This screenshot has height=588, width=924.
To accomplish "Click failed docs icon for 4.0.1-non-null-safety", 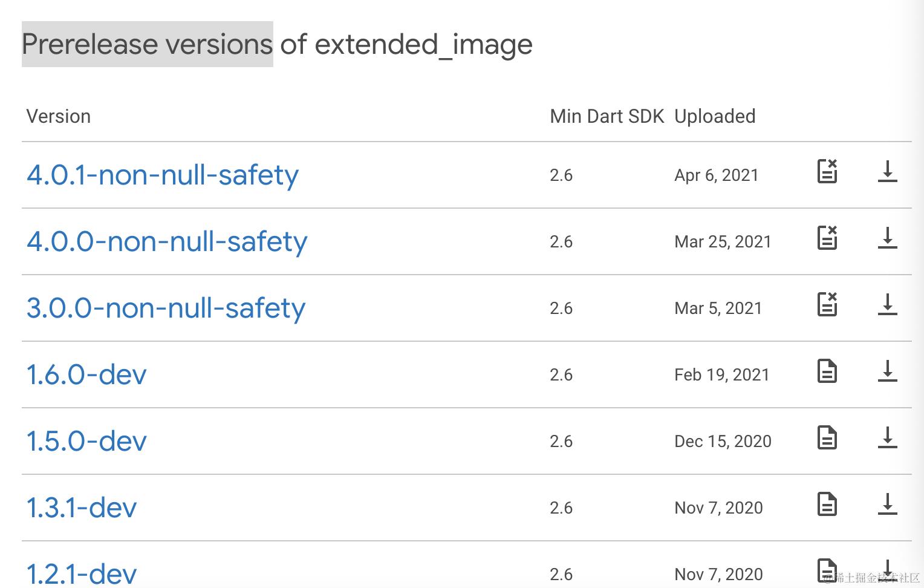I will (827, 171).
